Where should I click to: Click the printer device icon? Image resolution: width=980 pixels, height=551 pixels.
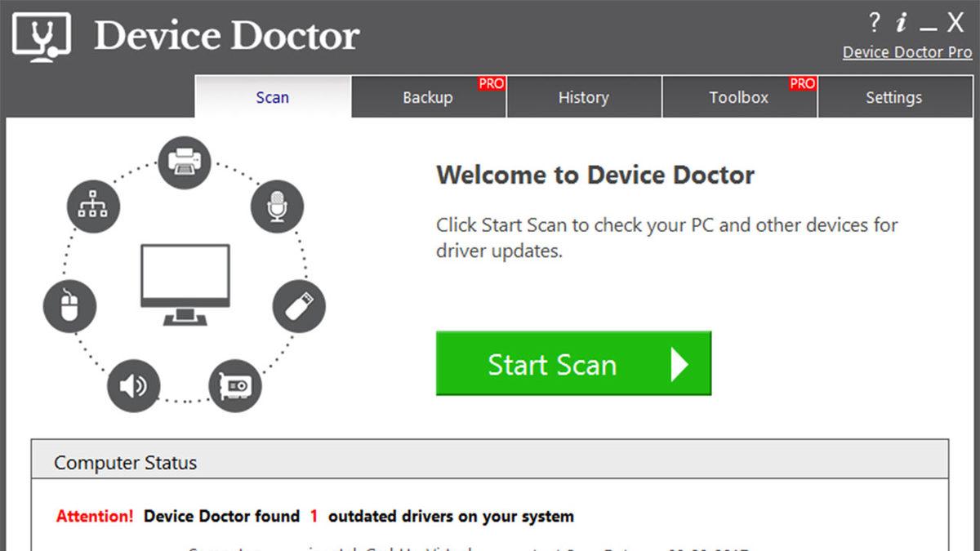(x=185, y=162)
